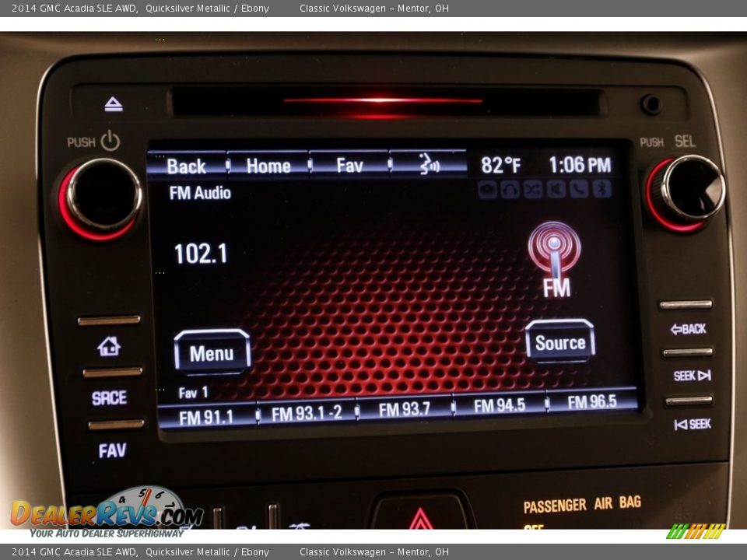Switch to the Home tab
The height and width of the screenshot is (560, 747).
coord(268,166)
